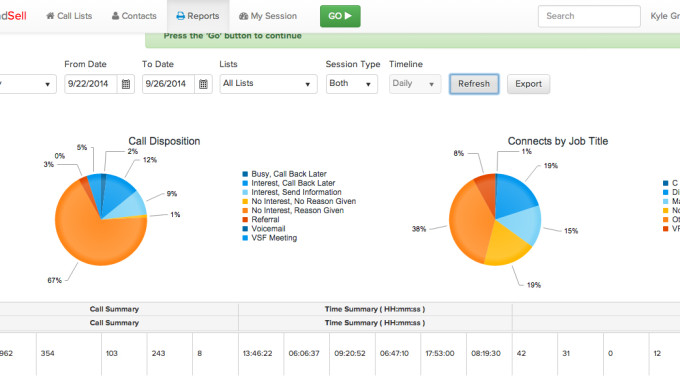Viewport: 680px width, 380px height.
Task: Expand the dropdown left of From Date
Action: 27,84
